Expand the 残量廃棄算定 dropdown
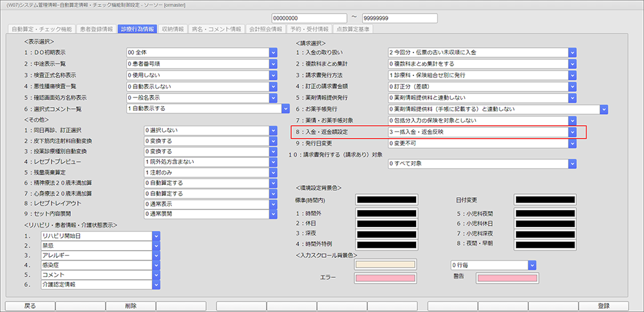 (273, 173)
